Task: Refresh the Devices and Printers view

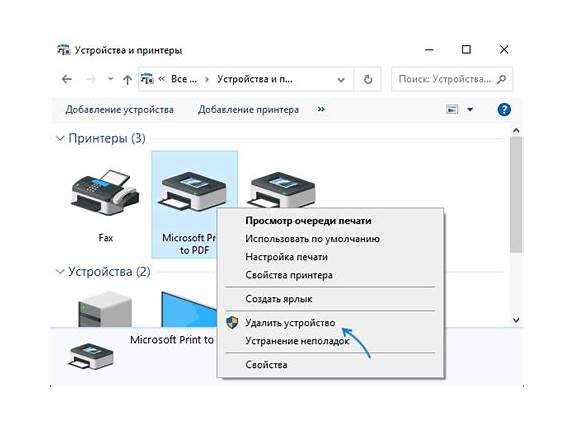Action: (368, 79)
